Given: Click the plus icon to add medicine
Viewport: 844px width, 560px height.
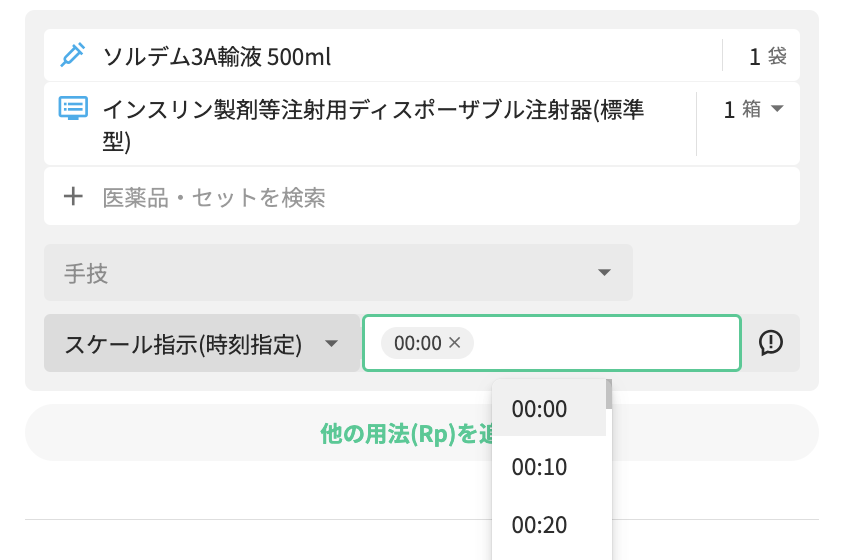Looking at the screenshot, I should point(73,197).
